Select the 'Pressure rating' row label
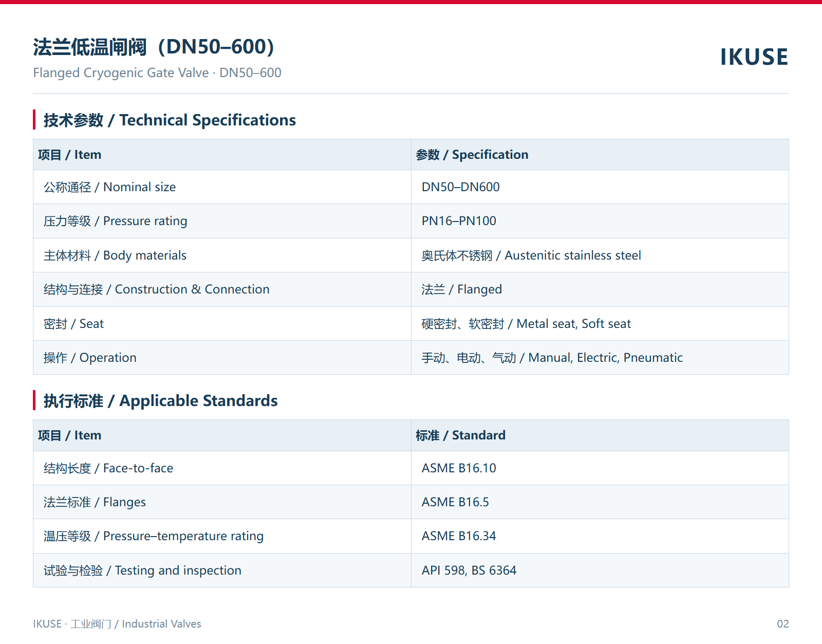Screen dimensions: 822x644 click(115, 221)
